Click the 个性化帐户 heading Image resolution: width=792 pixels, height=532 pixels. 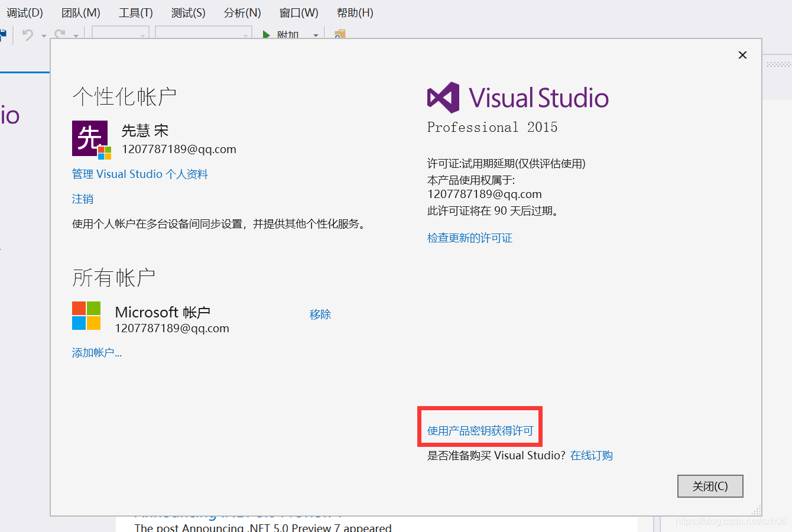pos(125,96)
